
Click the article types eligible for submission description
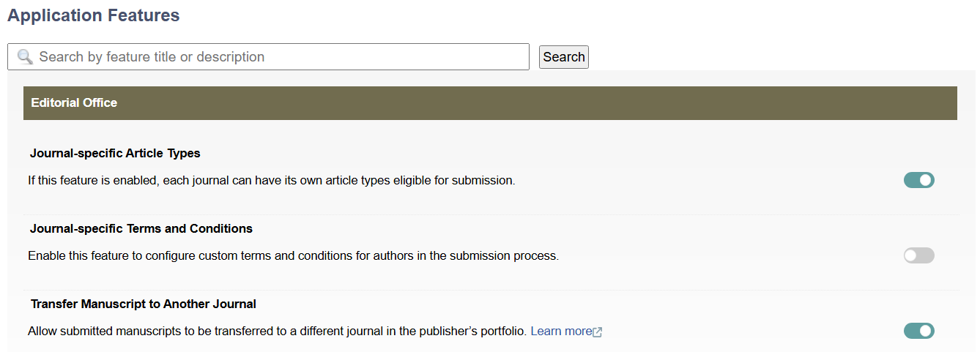pyautogui.click(x=271, y=181)
